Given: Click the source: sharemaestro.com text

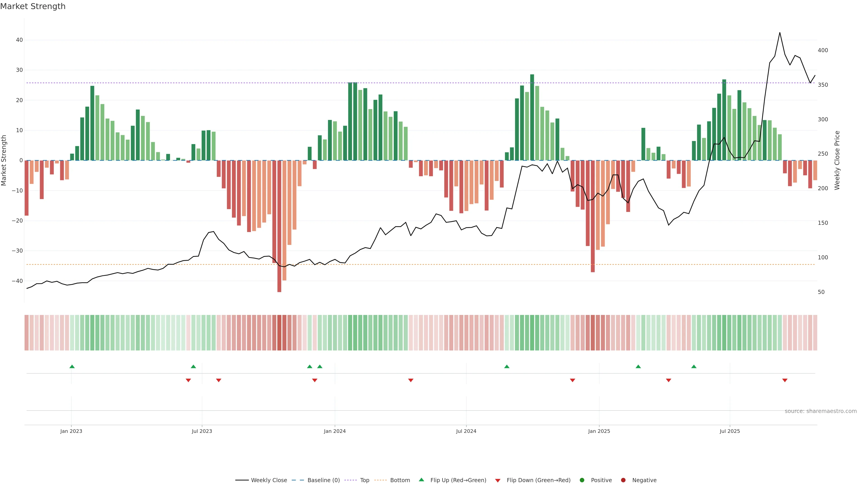Looking at the screenshot, I should 821,411.
